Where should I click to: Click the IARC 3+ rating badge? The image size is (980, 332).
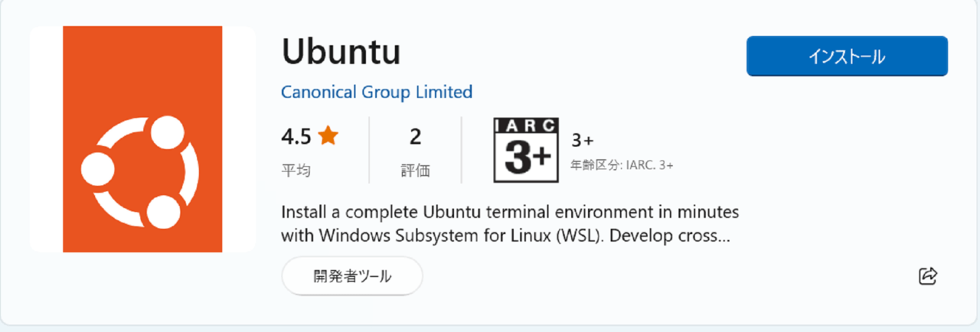coord(527,151)
